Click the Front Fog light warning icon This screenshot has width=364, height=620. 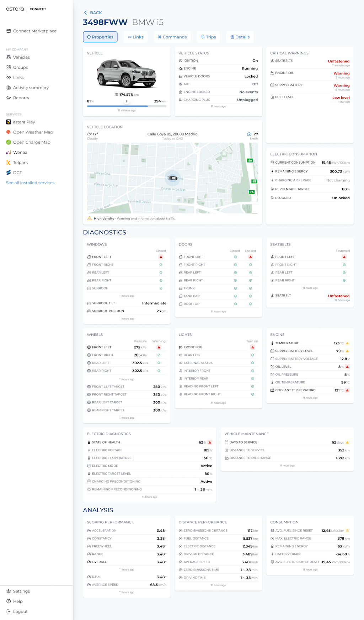[x=252, y=347]
